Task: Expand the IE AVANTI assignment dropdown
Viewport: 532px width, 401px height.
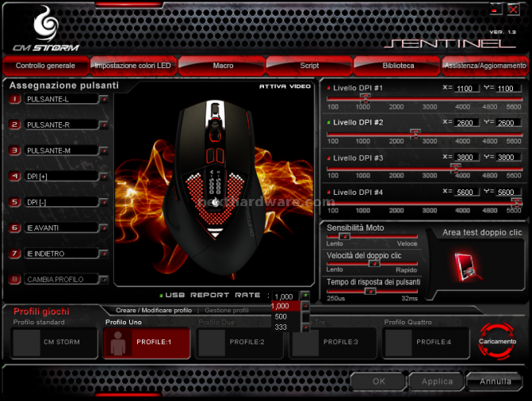Action: tap(104, 228)
